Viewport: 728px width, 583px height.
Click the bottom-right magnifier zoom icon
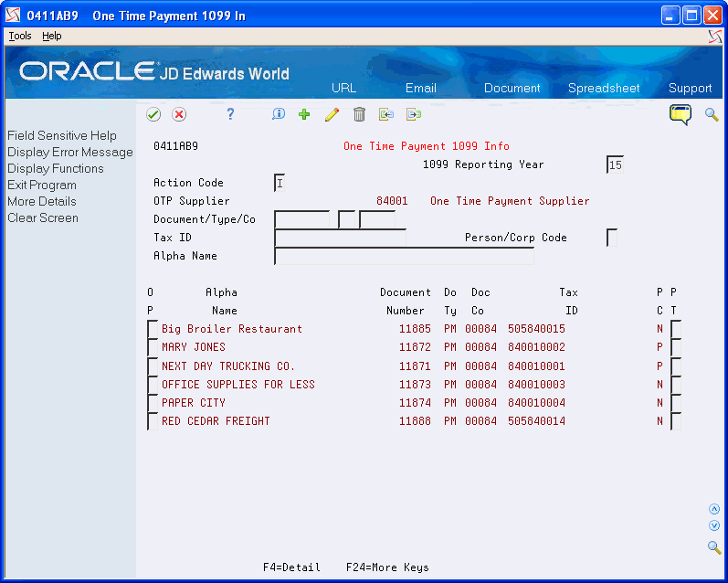(x=714, y=547)
